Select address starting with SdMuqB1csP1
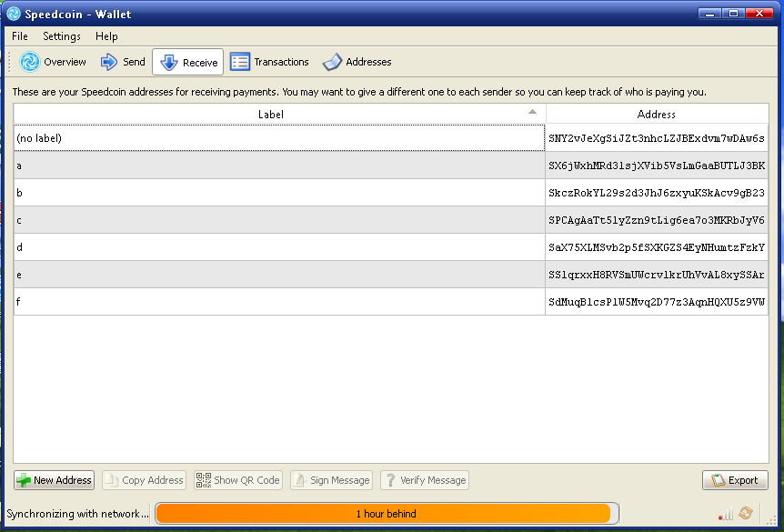Image resolution: width=784 pixels, height=532 pixels. pos(657,302)
